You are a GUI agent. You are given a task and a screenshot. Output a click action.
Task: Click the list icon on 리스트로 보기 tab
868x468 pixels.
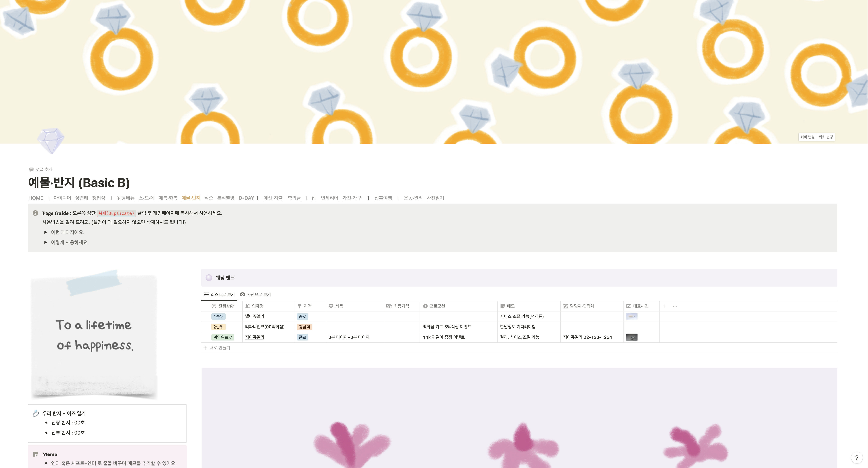click(206, 294)
